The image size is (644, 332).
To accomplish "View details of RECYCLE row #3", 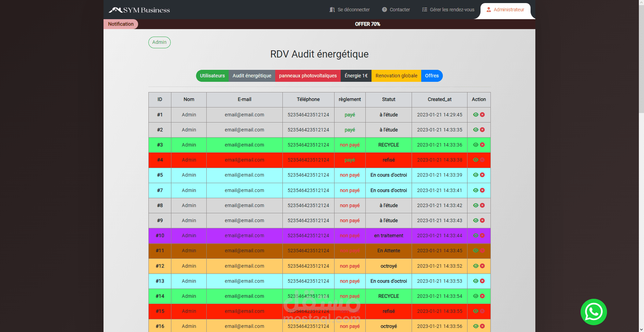I will coord(476,145).
